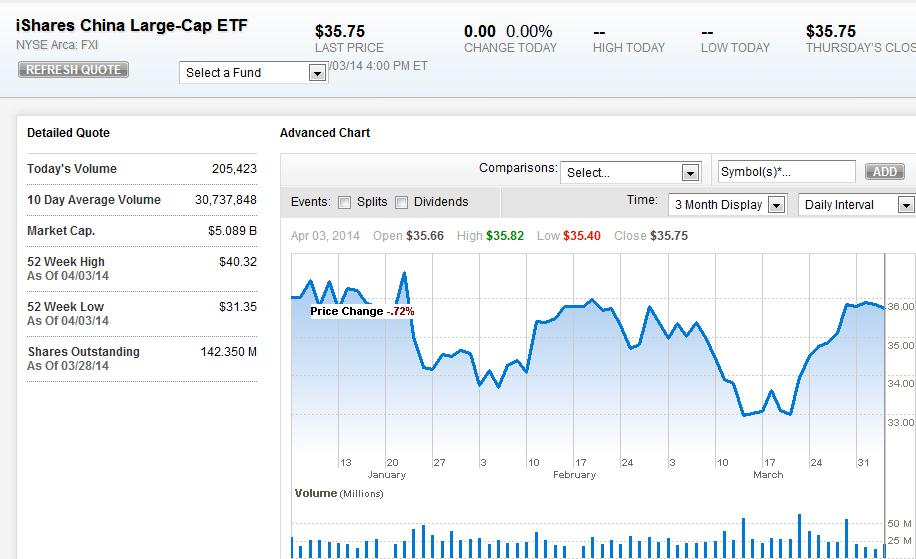Select the Advanced Chart heading
916x559 pixels.
[x=325, y=133]
